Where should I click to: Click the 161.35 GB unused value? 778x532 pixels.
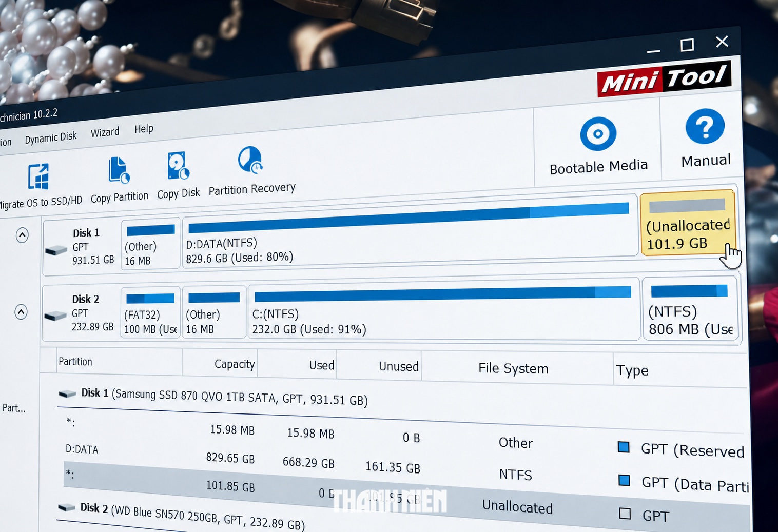pos(393,467)
